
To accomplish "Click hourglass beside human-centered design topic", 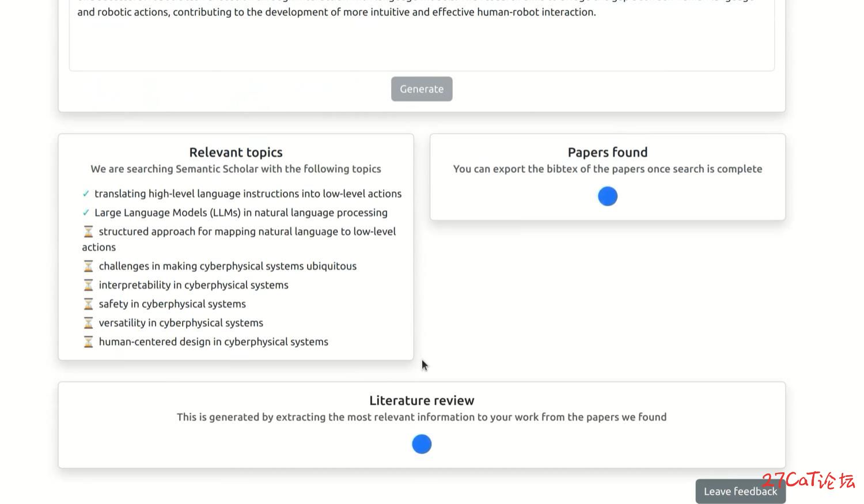I will [x=88, y=342].
